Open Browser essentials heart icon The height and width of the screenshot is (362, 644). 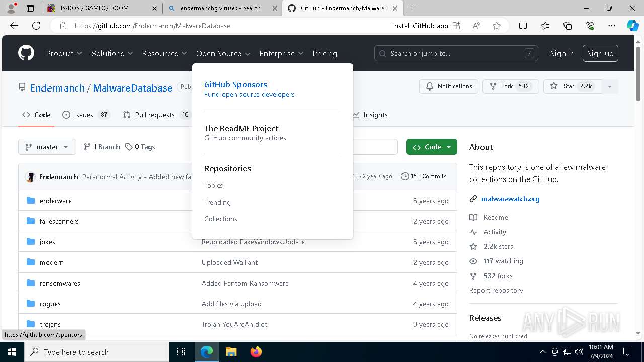click(x=590, y=26)
